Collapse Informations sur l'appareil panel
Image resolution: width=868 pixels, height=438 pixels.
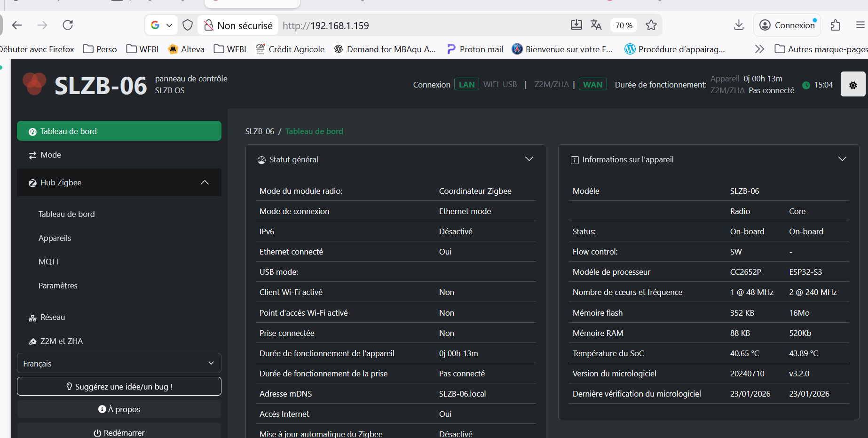pos(842,159)
